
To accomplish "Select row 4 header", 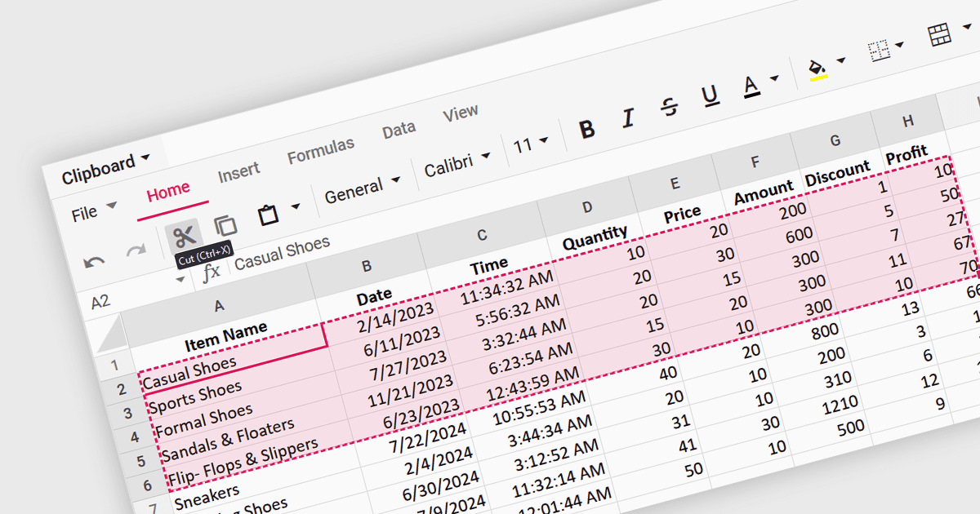I will coord(133,437).
